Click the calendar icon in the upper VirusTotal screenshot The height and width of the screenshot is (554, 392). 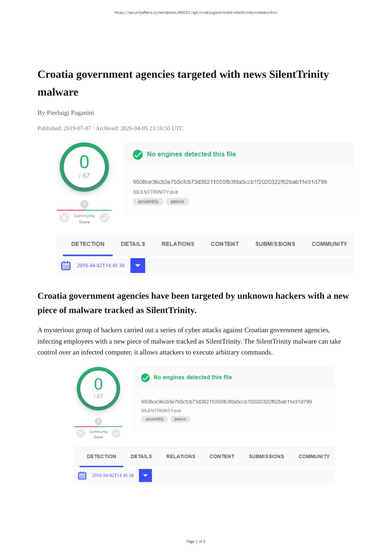[66, 266]
